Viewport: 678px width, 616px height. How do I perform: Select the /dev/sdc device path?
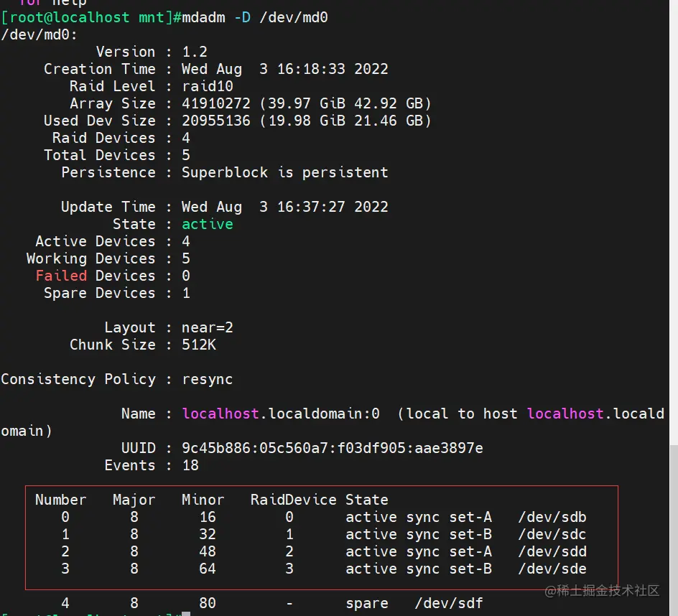coord(552,534)
